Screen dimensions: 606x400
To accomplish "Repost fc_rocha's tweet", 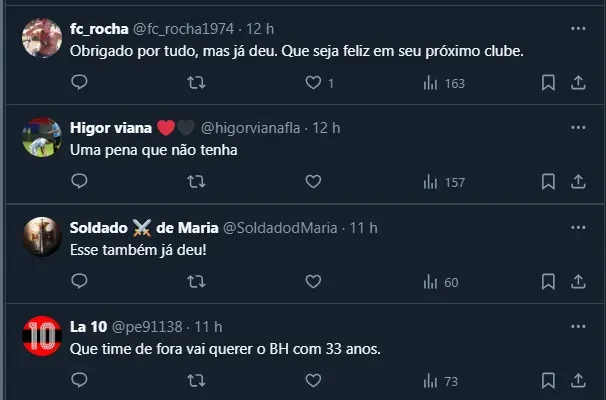I will click(x=197, y=83).
